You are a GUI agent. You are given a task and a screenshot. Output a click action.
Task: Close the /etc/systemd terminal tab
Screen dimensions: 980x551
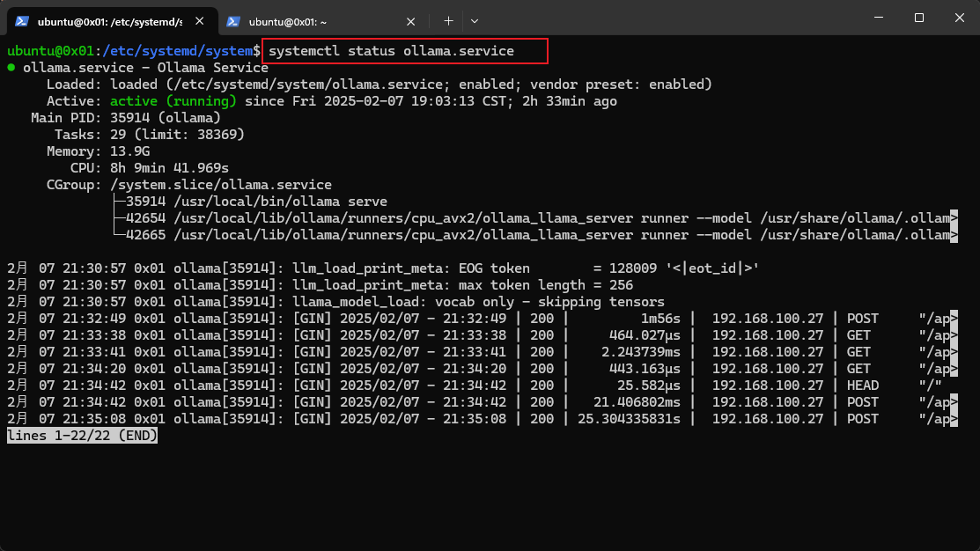coord(199,21)
